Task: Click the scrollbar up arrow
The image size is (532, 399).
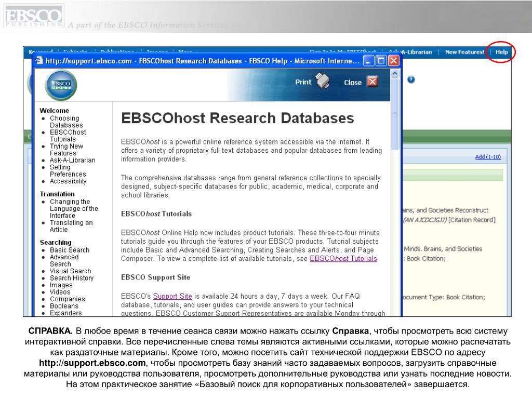Action: pos(395,73)
